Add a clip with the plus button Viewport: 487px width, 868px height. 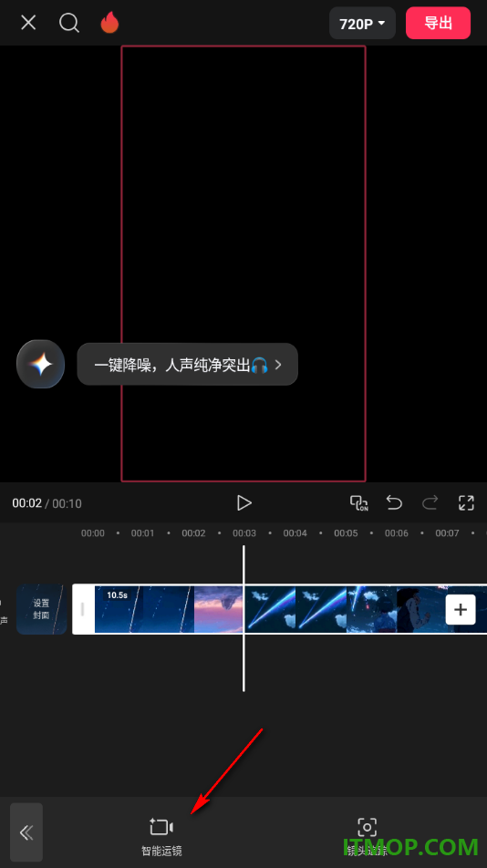pos(461,609)
